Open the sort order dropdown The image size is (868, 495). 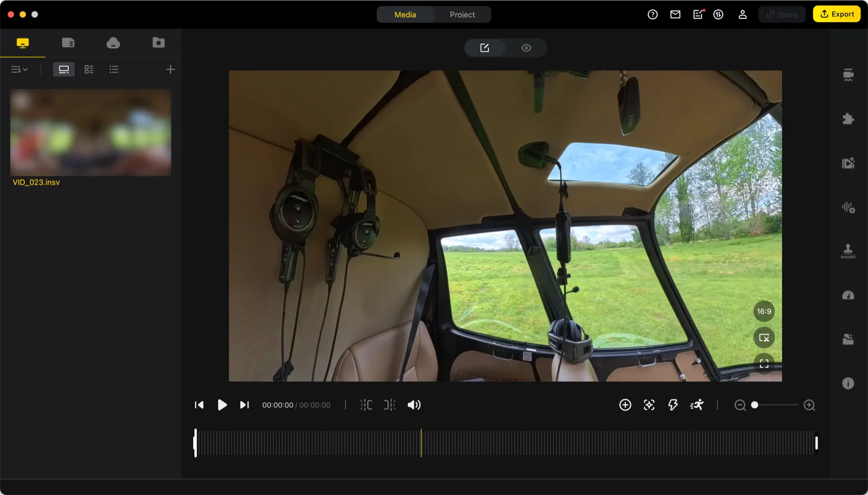tap(19, 69)
